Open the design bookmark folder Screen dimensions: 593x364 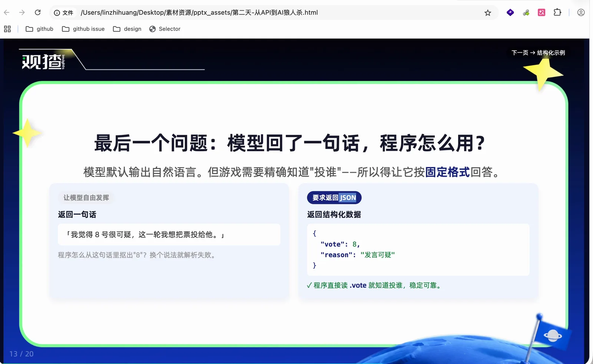[x=127, y=29]
